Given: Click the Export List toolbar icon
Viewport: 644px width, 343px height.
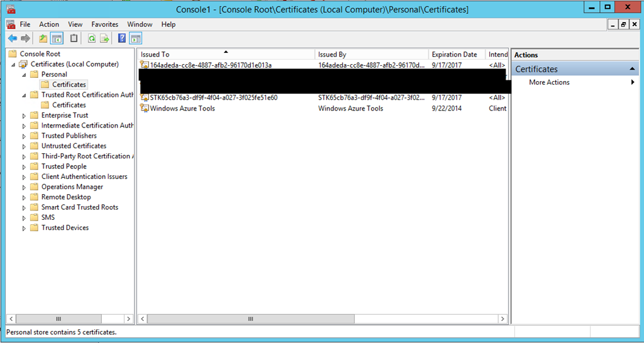Looking at the screenshot, I should coord(104,38).
